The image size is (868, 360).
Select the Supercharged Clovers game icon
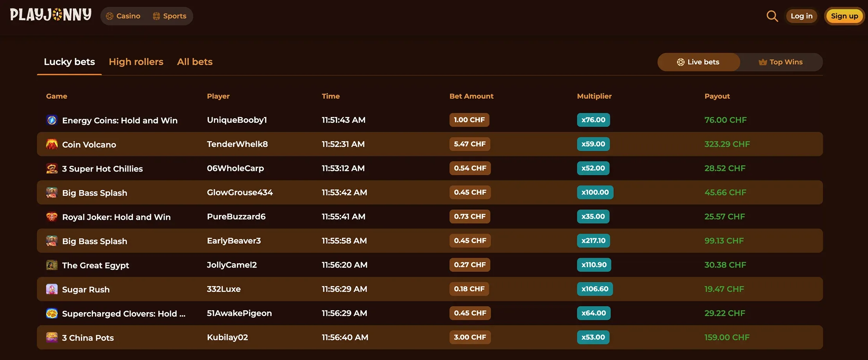coord(52,313)
